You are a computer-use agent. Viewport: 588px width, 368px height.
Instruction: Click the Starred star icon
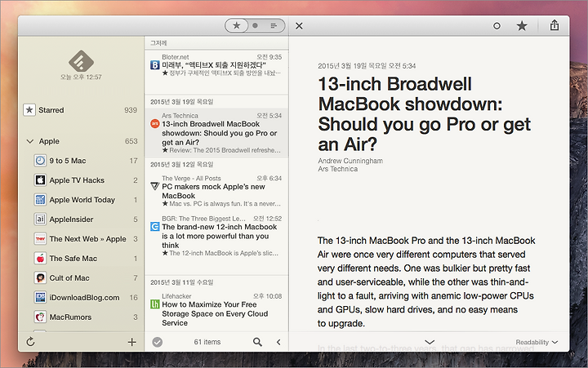point(29,110)
